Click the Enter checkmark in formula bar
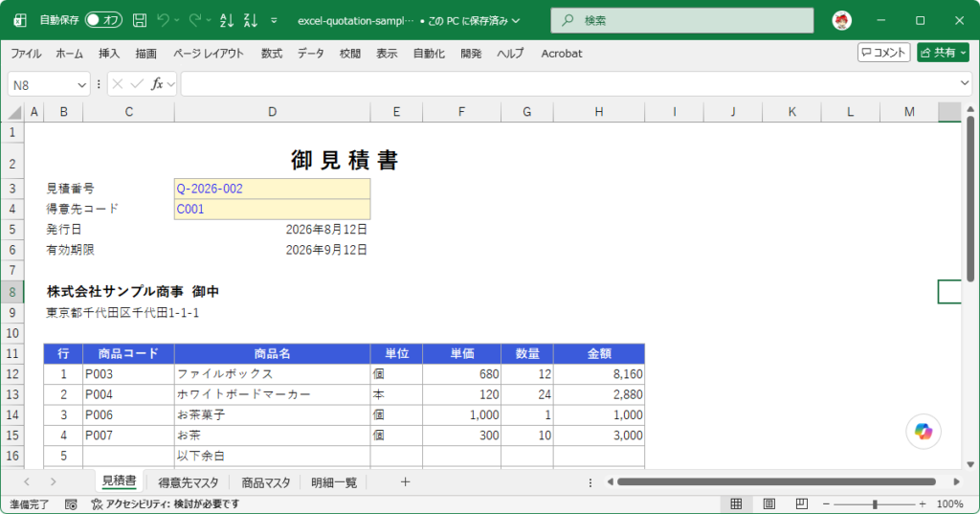The width and height of the screenshot is (980, 514). click(137, 84)
